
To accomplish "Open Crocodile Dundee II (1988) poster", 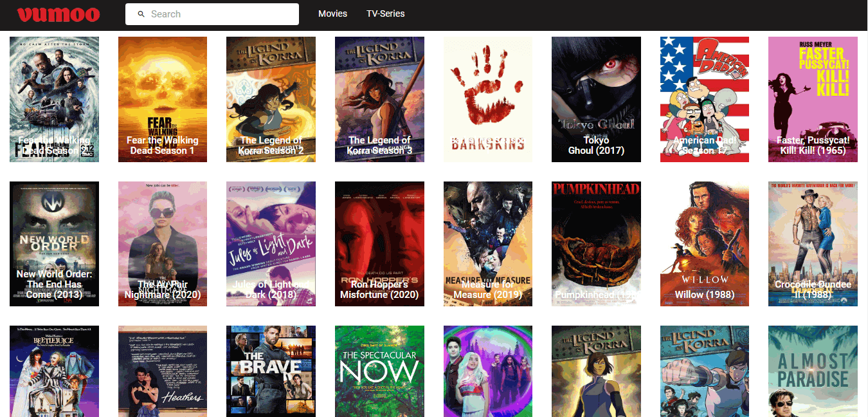I will pyautogui.click(x=813, y=244).
